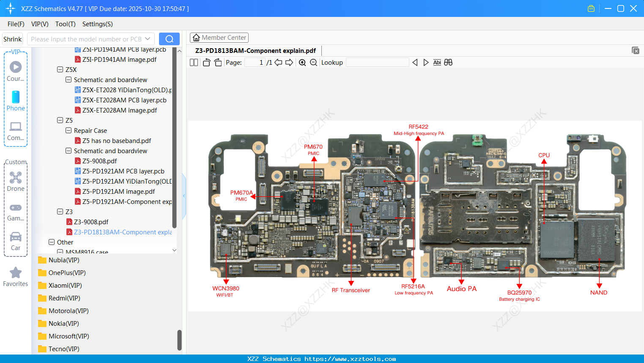644x363 pixels.
Task: Collapse Z5 Schematic and boardview node
Action: 69,151
